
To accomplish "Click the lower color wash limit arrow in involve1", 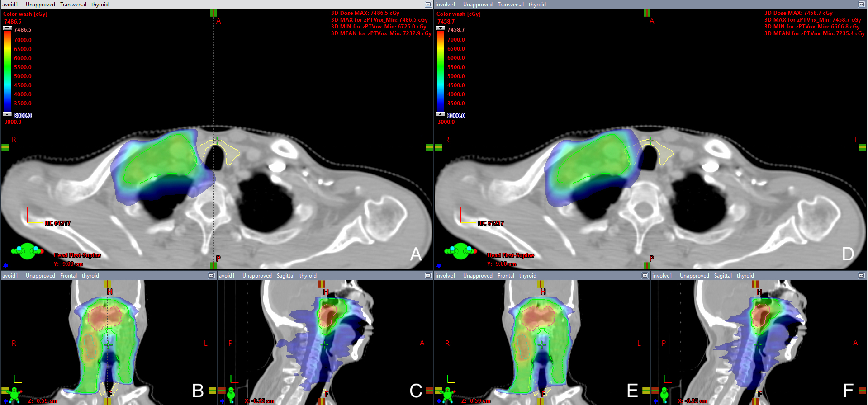I will (x=441, y=114).
